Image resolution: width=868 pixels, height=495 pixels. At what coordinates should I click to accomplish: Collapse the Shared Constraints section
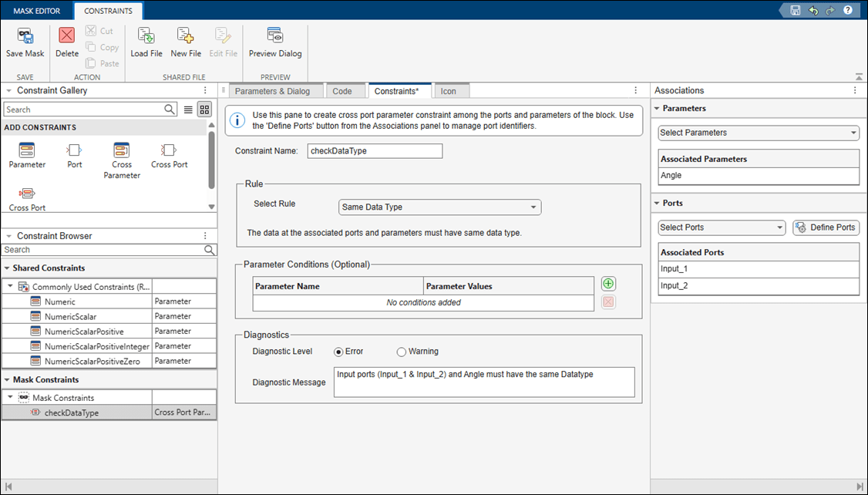[x=8, y=268]
